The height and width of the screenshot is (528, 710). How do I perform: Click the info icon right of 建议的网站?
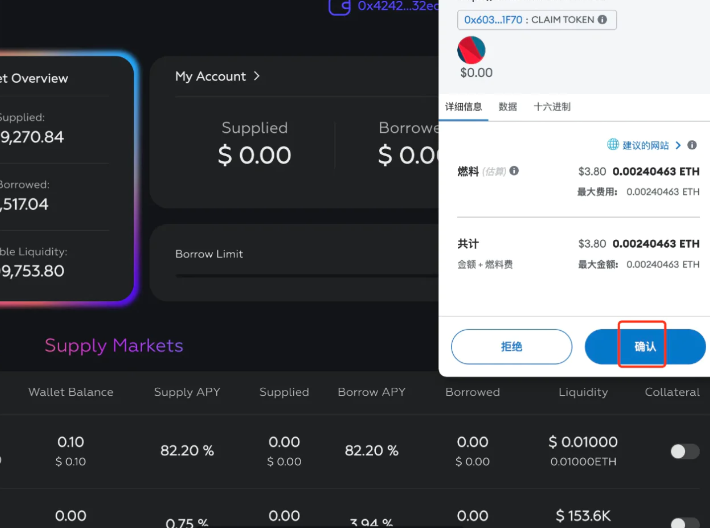click(x=692, y=145)
